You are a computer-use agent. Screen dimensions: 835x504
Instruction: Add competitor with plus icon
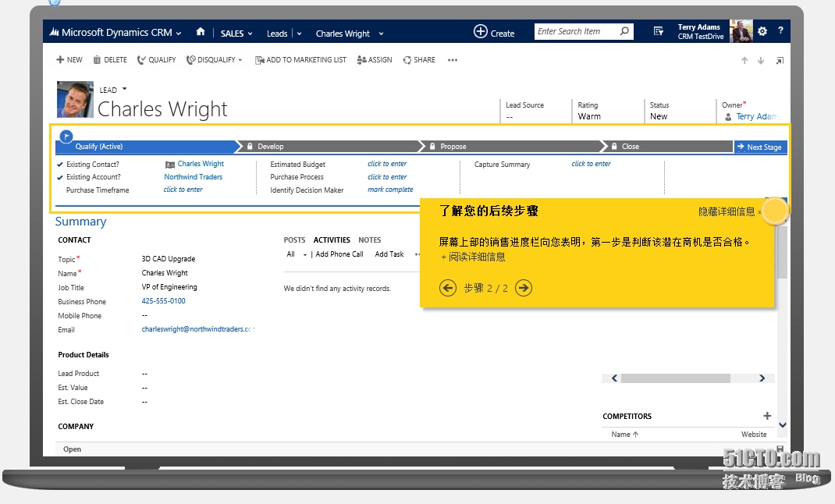(x=767, y=416)
